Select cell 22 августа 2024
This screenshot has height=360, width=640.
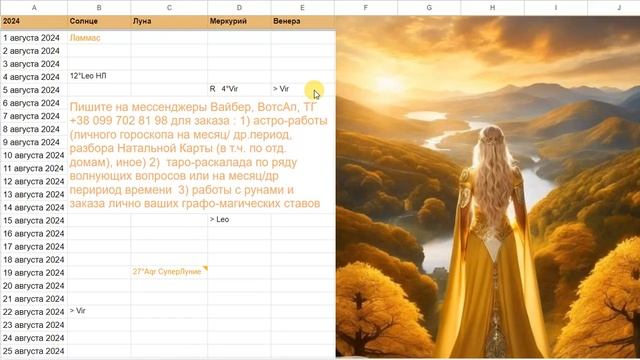click(34, 312)
